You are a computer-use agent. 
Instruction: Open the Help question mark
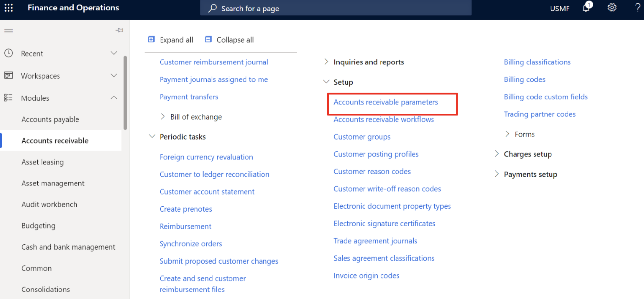(x=637, y=8)
